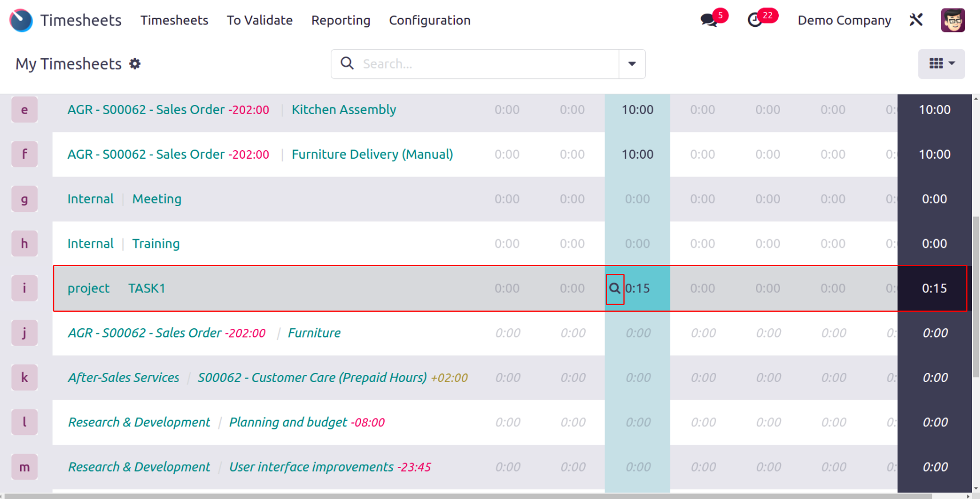Open the Meeting task link

[x=157, y=199]
